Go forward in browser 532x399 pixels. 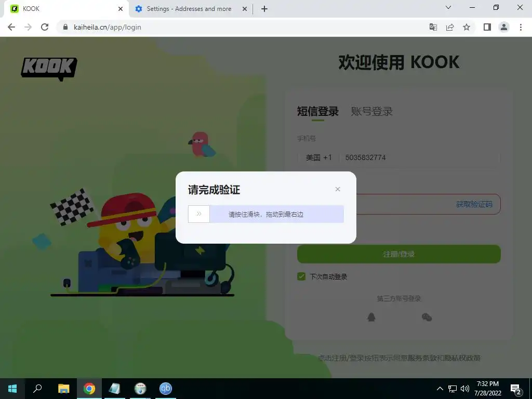coord(28,27)
